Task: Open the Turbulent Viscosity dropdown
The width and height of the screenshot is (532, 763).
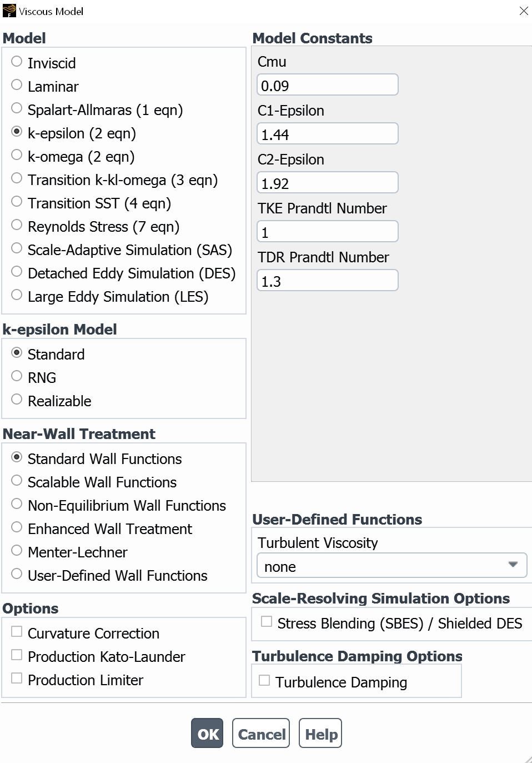Action: click(392, 566)
